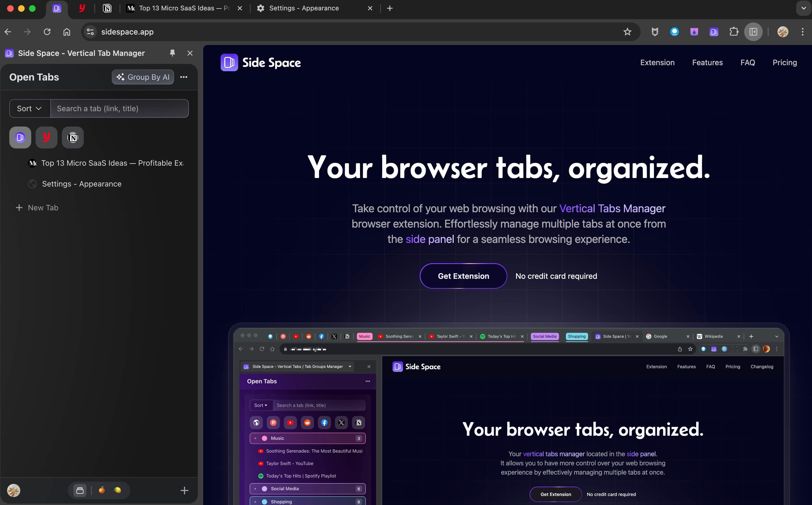Click the extensions puzzle icon
Image resolution: width=812 pixels, height=505 pixels.
click(734, 32)
